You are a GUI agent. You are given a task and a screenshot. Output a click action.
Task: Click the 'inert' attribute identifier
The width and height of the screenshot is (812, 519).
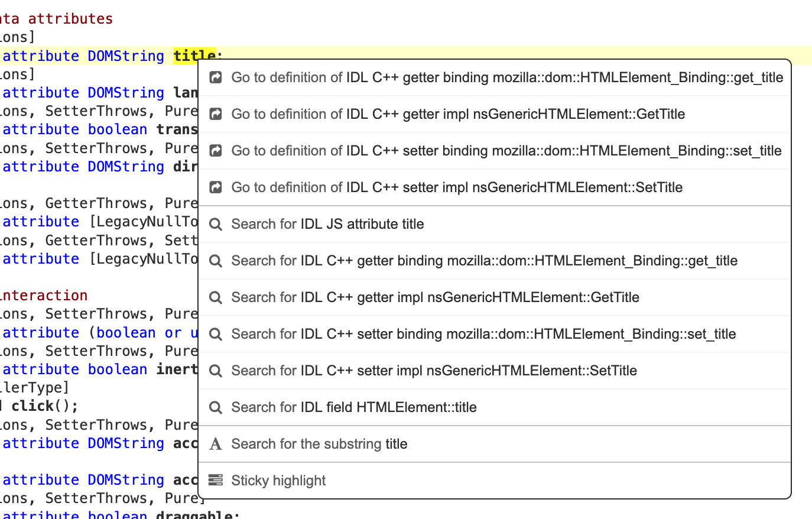point(176,369)
